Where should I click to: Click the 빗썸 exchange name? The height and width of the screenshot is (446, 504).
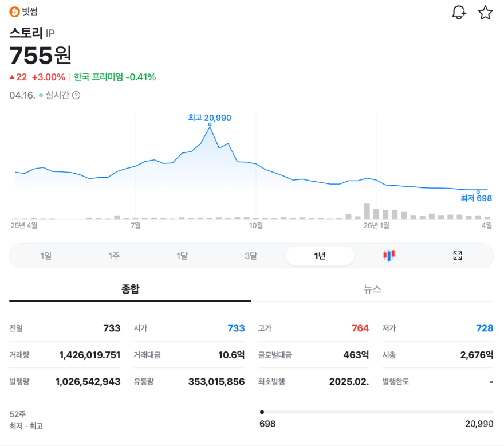[30, 12]
